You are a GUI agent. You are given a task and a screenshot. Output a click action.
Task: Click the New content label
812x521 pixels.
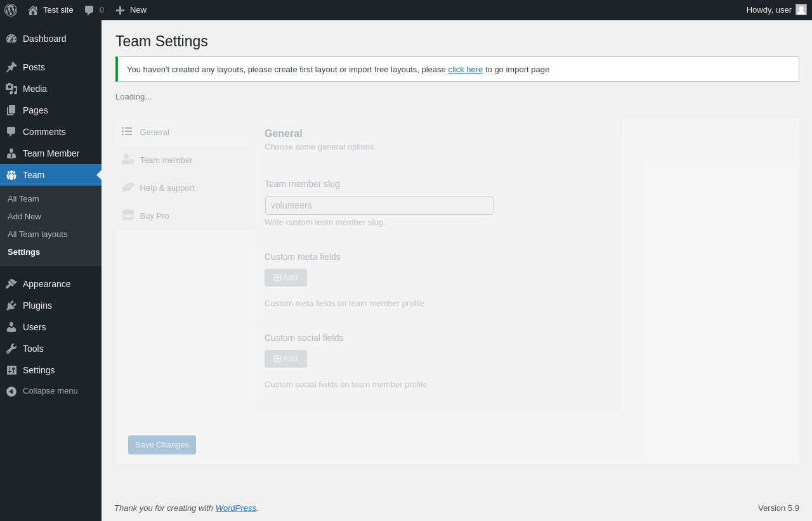tap(138, 10)
